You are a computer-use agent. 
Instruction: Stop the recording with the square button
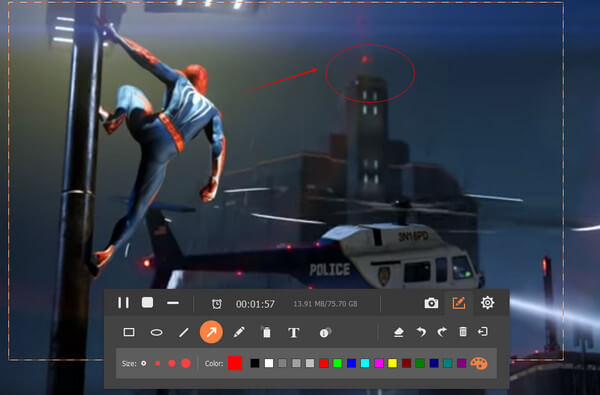coord(147,302)
